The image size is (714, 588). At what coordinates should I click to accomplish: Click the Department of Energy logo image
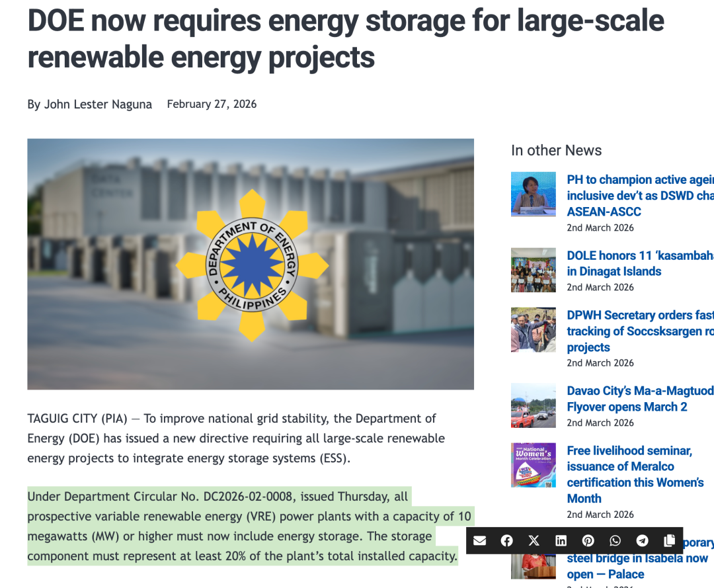[x=251, y=265]
